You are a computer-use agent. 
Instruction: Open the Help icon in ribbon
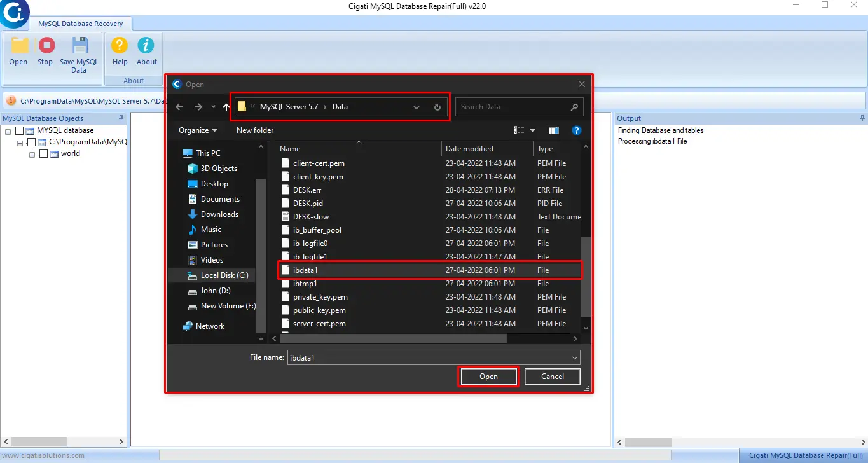coord(120,46)
